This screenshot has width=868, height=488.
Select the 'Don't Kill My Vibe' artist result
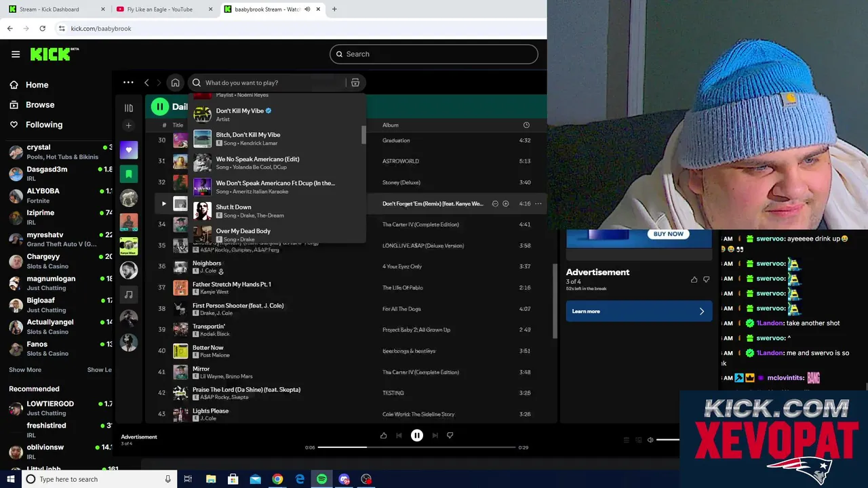click(277, 115)
